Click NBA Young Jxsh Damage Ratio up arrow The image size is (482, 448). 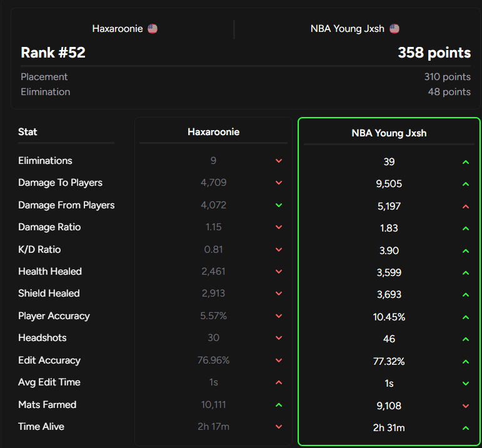[466, 228]
